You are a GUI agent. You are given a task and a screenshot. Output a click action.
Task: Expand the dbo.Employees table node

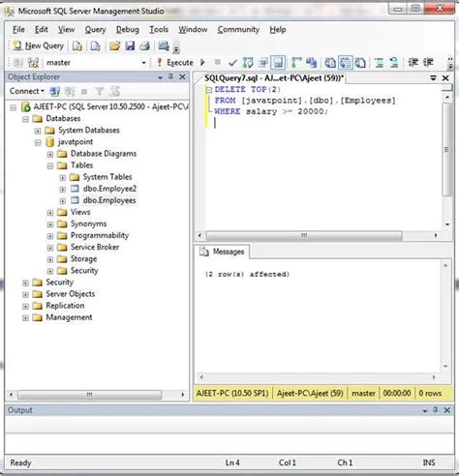pos(63,201)
